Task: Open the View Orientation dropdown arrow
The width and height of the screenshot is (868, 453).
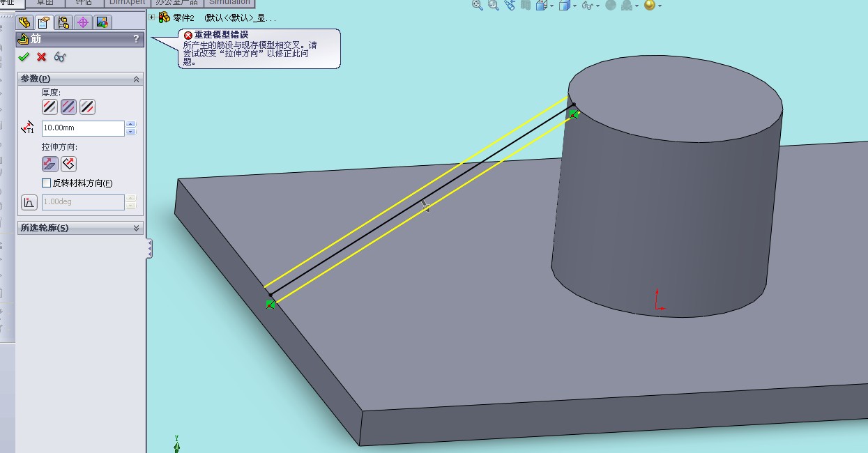Action: coord(551,6)
